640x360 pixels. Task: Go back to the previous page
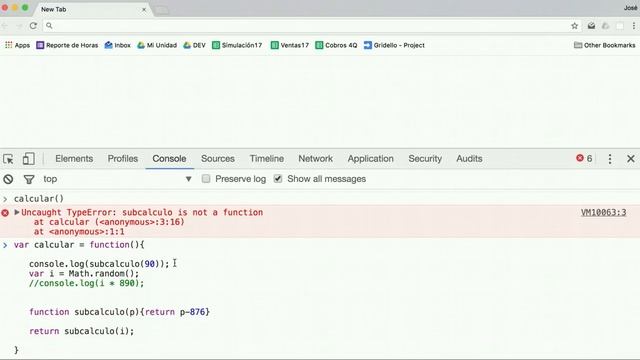[5, 26]
